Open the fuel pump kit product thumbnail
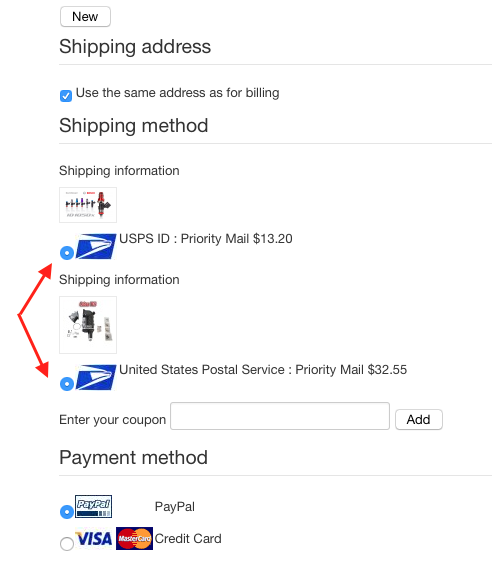This screenshot has width=492, height=582. coord(88,325)
